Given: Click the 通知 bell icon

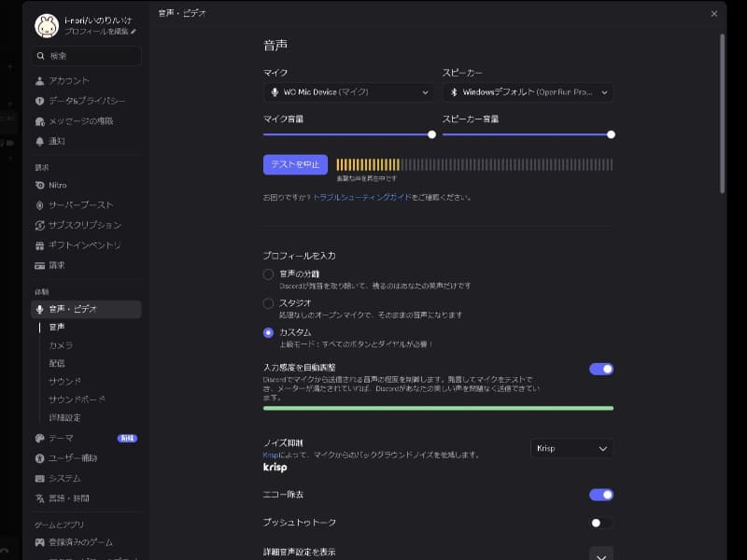Looking at the screenshot, I should [x=39, y=142].
